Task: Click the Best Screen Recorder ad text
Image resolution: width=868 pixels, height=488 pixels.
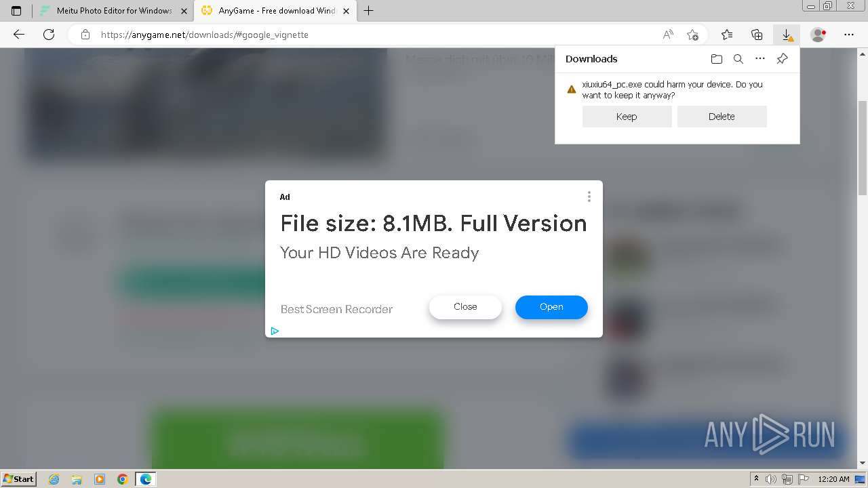Action: coord(336,309)
